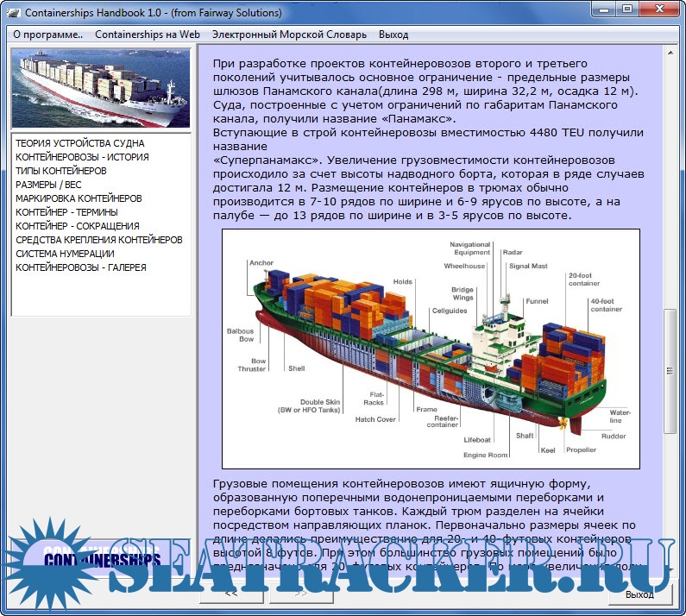Go to next page with >> button

coord(301,594)
